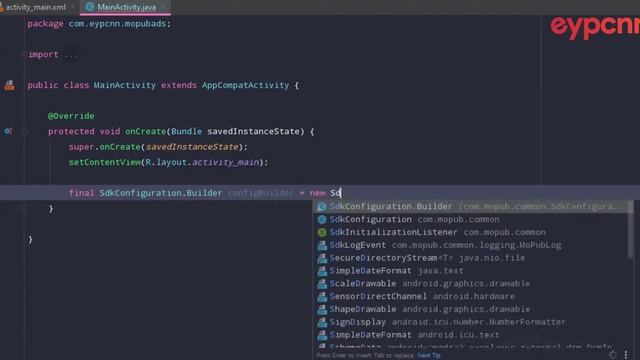The image size is (640, 360).
Task: Click the fold end marker at onCreate's closing brace
Action: click(24, 209)
